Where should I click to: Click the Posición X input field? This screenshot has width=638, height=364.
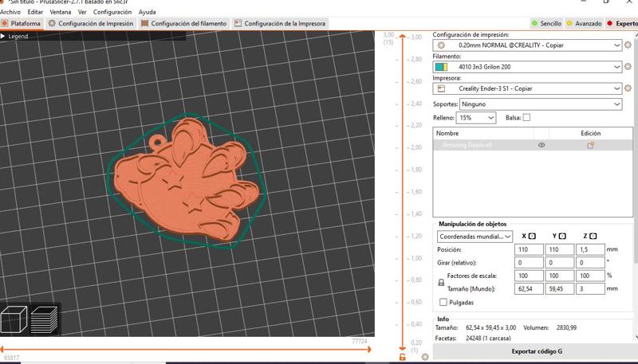529,249
